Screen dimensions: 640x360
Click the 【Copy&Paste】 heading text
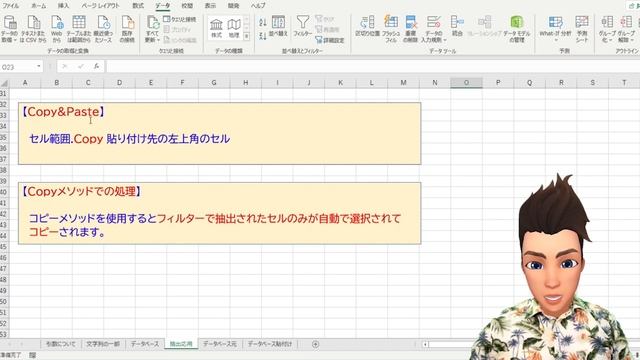coord(63,112)
